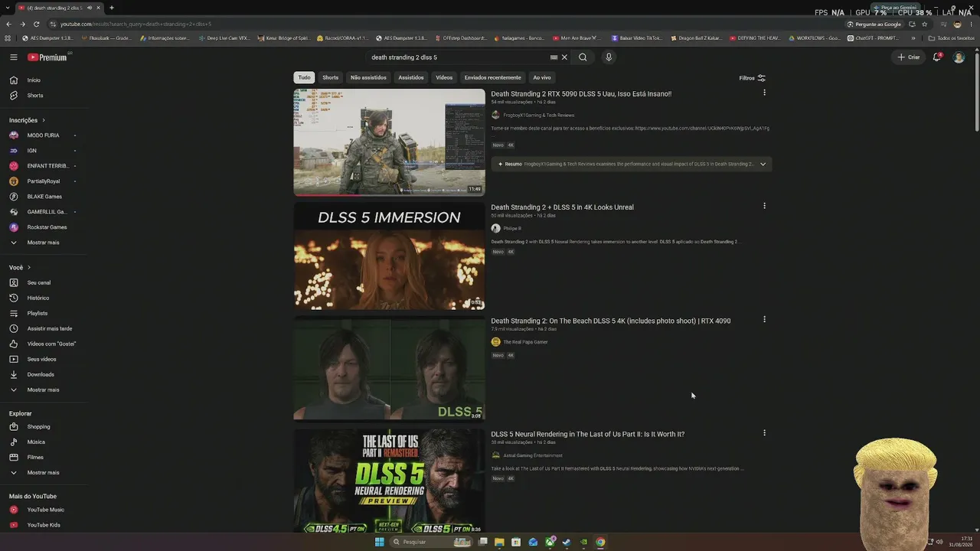Viewport: 980px width, 551px height.
Task: Run search with the magnifier button
Action: [x=583, y=57]
